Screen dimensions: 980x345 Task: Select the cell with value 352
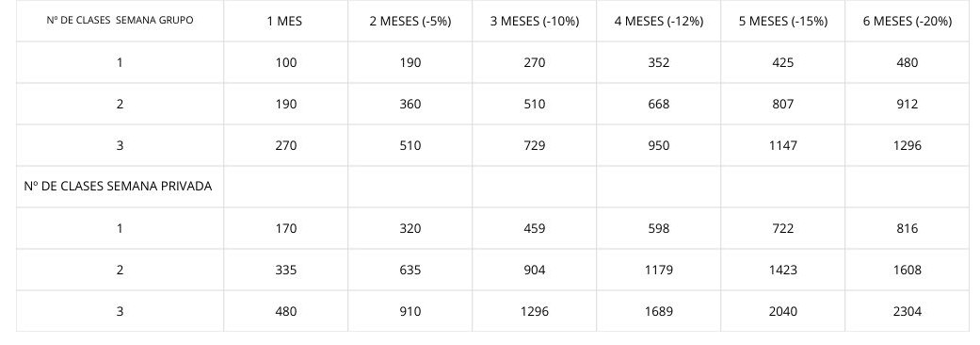click(x=659, y=62)
